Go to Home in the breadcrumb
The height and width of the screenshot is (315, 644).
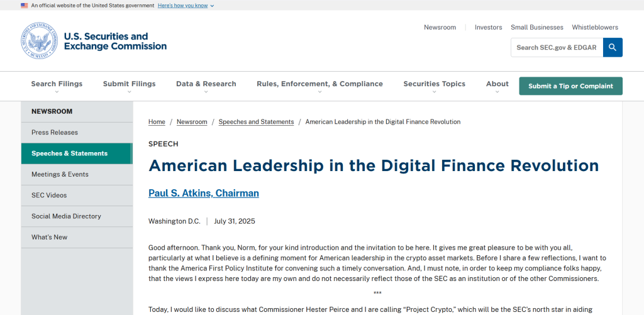click(157, 122)
